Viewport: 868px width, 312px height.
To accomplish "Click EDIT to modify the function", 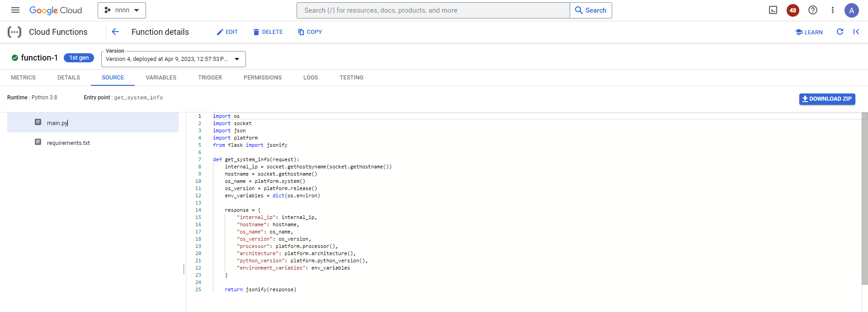I will 227,32.
